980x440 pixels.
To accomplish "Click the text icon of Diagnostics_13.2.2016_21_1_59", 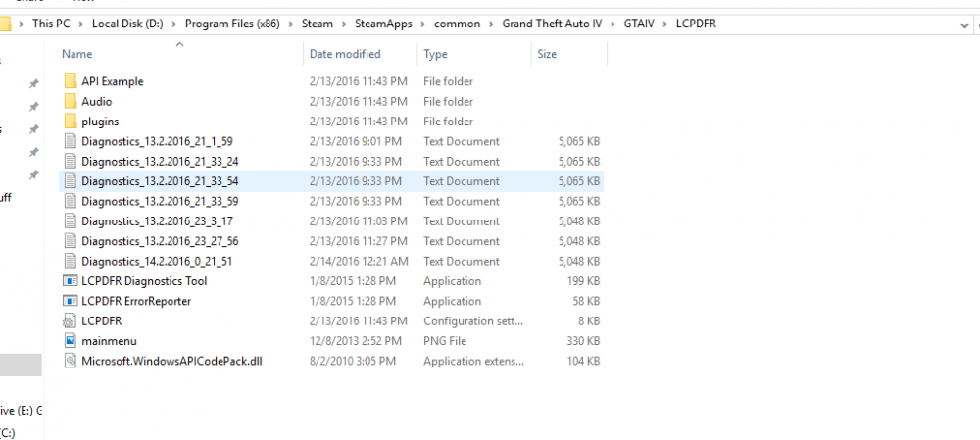I will [x=70, y=141].
